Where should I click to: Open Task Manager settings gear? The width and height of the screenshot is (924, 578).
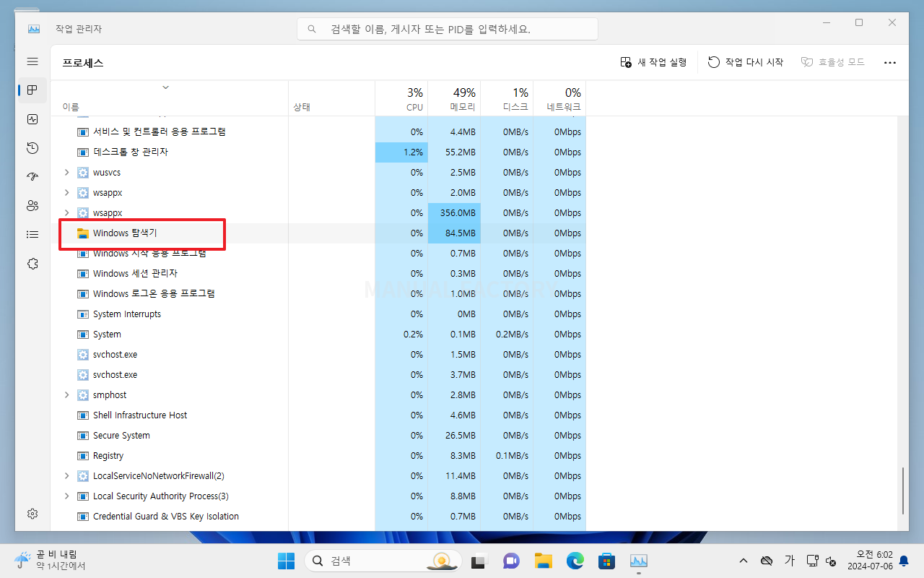click(x=32, y=514)
